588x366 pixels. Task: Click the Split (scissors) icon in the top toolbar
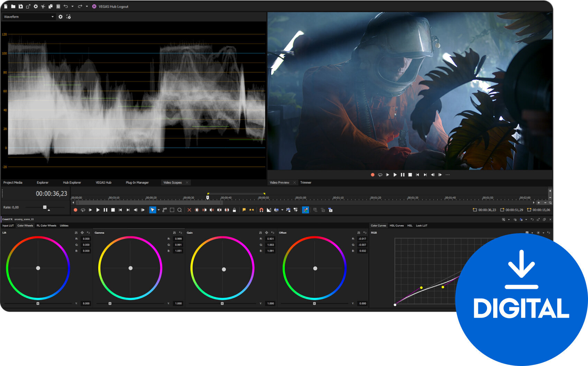[x=43, y=6]
